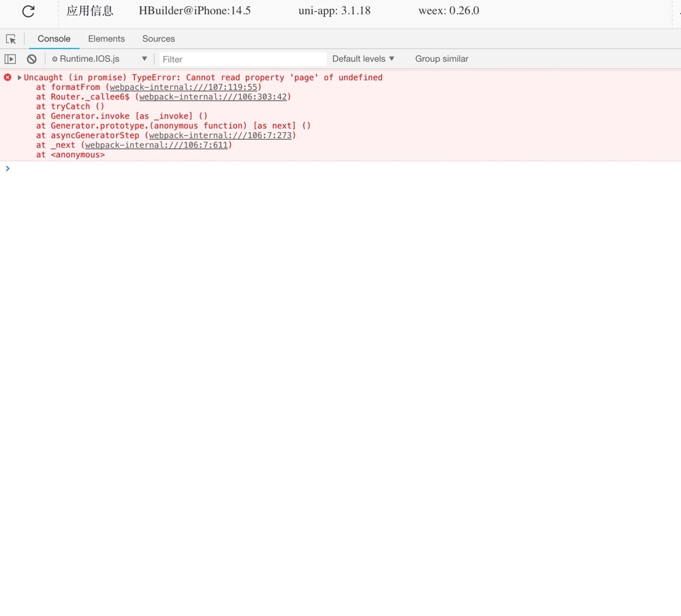Open the Default levels dropdown
Image resolution: width=681 pixels, height=616 pixels.
[x=363, y=59]
